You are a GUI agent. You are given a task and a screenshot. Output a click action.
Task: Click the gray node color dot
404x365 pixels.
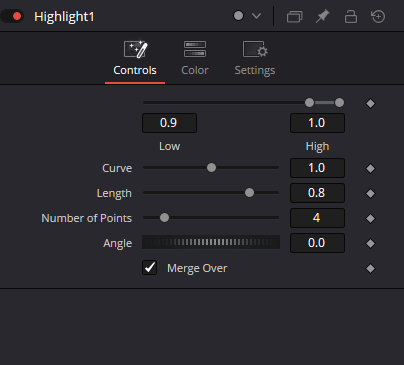[x=238, y=16]
